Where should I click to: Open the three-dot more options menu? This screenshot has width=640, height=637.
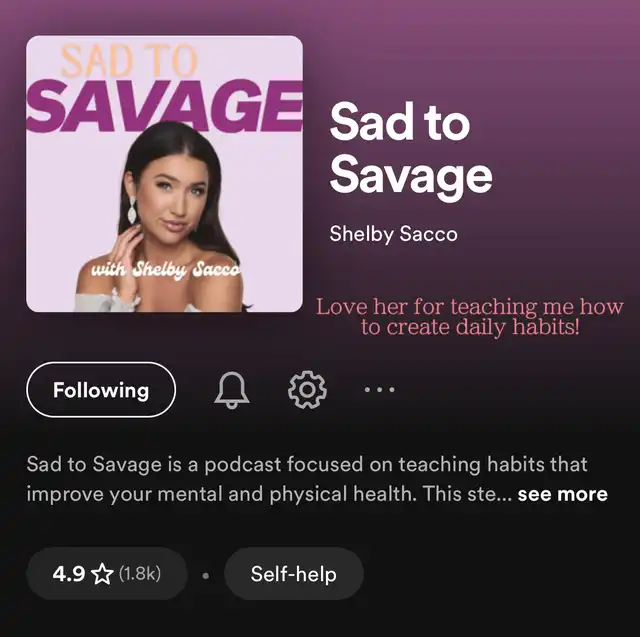pos(380,390)
